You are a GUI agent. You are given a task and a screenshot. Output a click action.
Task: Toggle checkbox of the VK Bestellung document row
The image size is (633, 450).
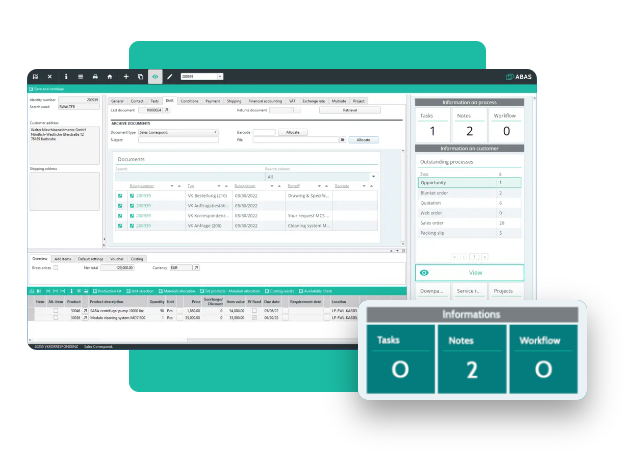pyautogui.click(x=120, y=196)
